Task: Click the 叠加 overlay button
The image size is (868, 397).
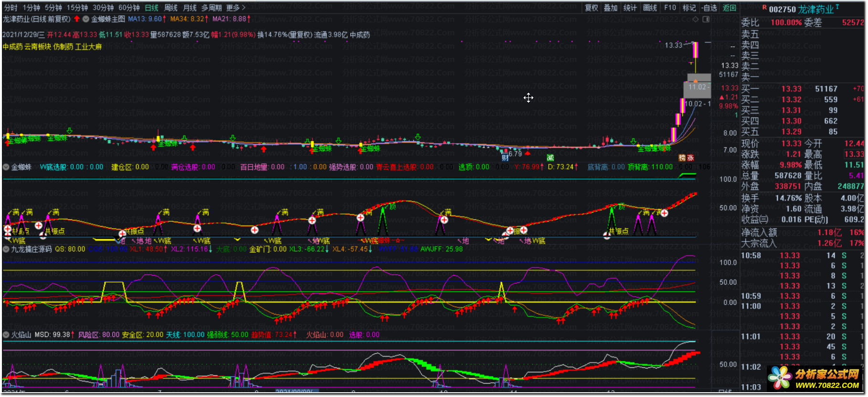Action: click(x=611, y=8)
